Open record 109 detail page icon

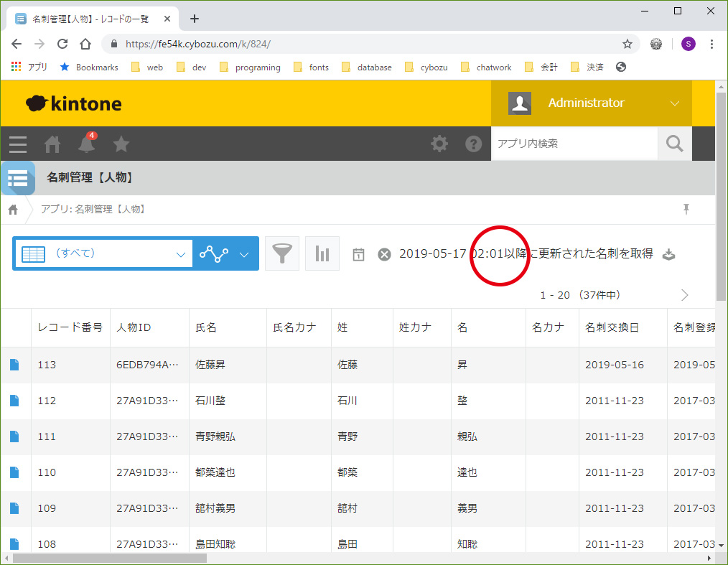[15, 508]
